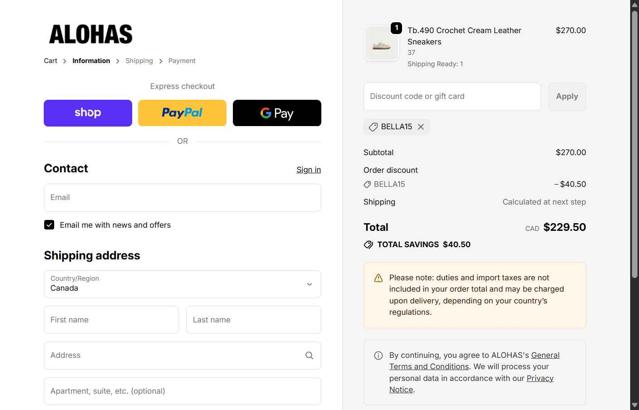Click the sneaker product thumbnail
The height and width of the screenshot is (410, 639).
pos(381,44)
